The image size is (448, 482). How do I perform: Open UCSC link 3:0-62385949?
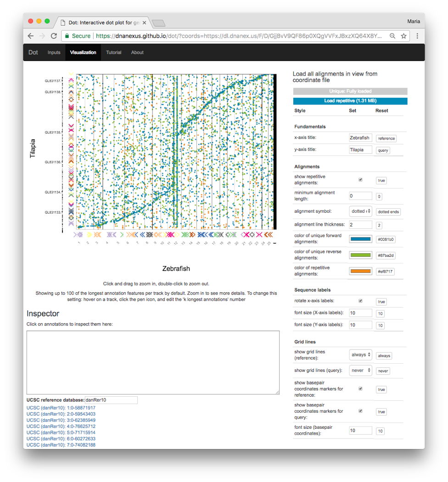[61, 420]
